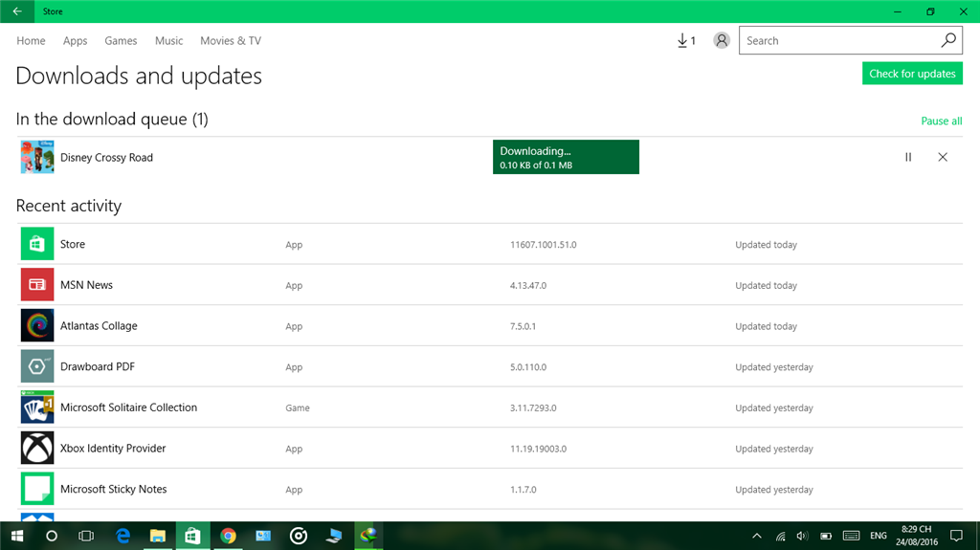Open the user account icon
The image size is (980, 550).
(722, 40)
